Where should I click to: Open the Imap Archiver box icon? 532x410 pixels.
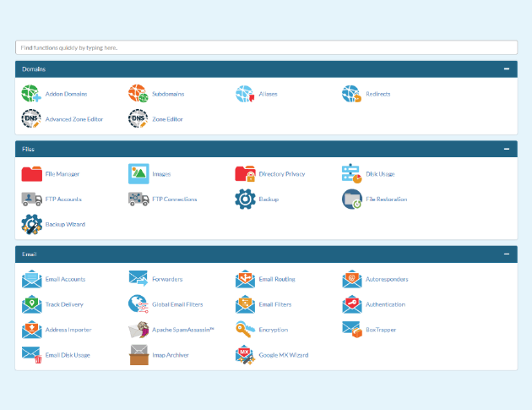point(138,355)
